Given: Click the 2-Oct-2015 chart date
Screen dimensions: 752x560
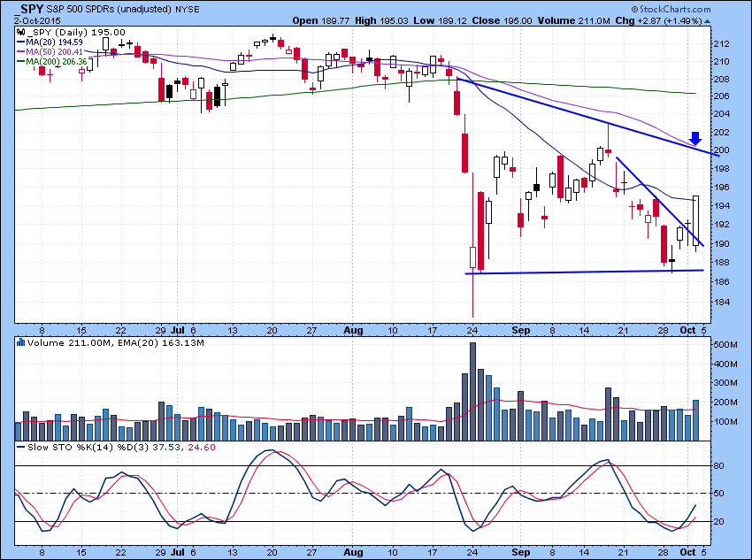Looking at the screenshot, I should (37, 20).
